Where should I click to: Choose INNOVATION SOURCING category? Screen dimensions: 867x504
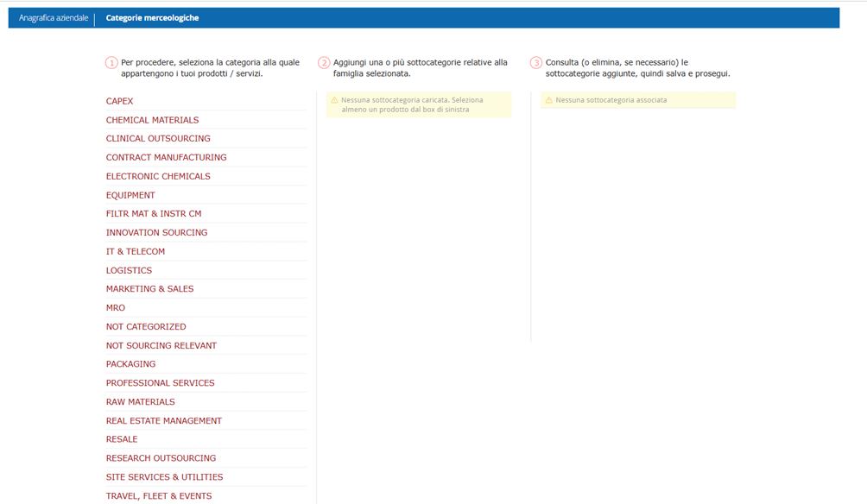(x=156, y=233)
